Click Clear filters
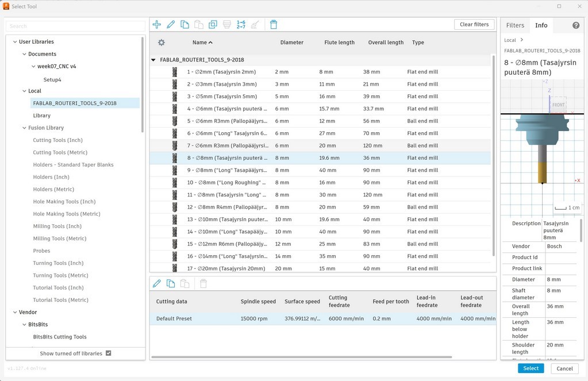588x381 pixels. click(x=474, y=24)
